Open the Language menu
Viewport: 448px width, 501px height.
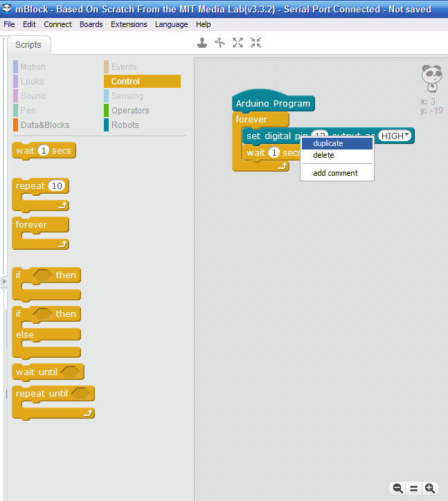(172, 24)
